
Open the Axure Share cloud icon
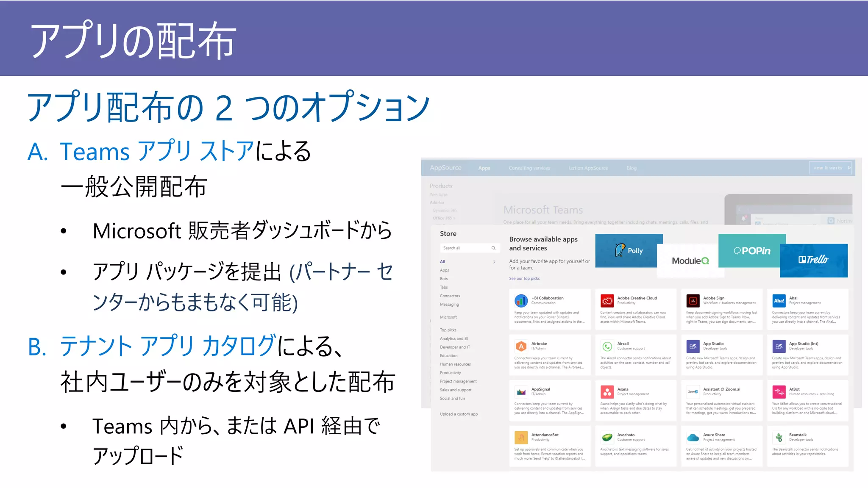pyautogui.click(x=693, y=438)
